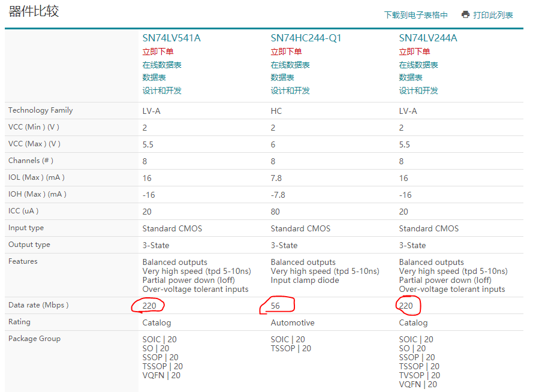This screenshot has width=548, height=392.
Task: Click 立即下单 under SN74LV541A
Action: (x=158, y=52)
